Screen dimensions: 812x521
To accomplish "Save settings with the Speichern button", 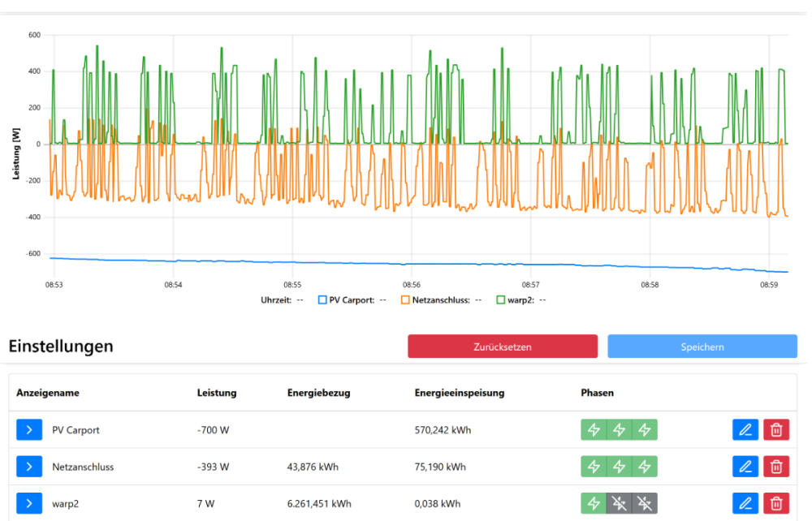I will click(702, 347).
